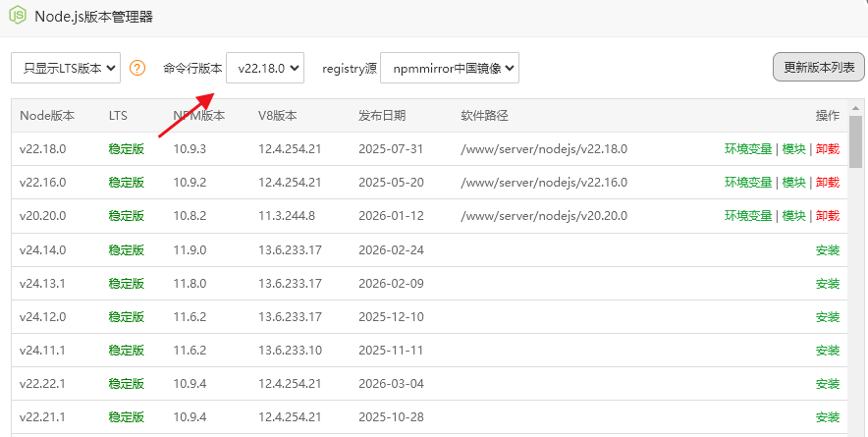Click 安装 for v24.13.1
The width and height of the screenshot is (868, 437).
tap(828, 284)
